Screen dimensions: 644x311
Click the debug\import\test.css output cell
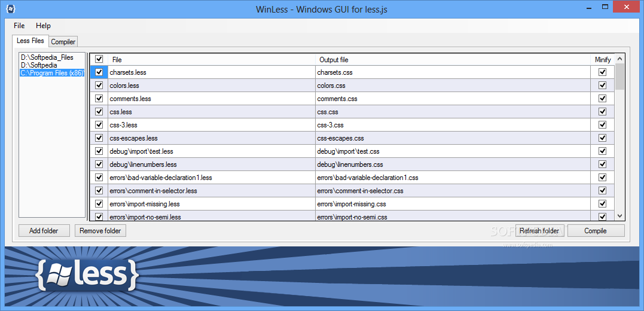click(x=453, y=151)
